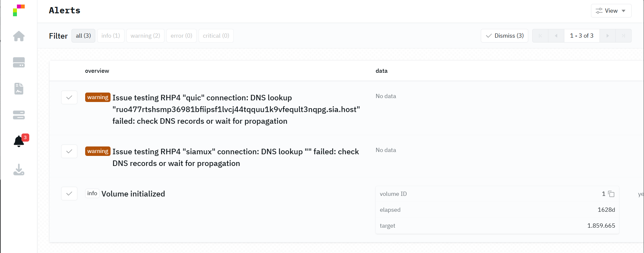Open the Contracts document icon
644x253 pixels.
pyautogui.click(x=19, y=89)
